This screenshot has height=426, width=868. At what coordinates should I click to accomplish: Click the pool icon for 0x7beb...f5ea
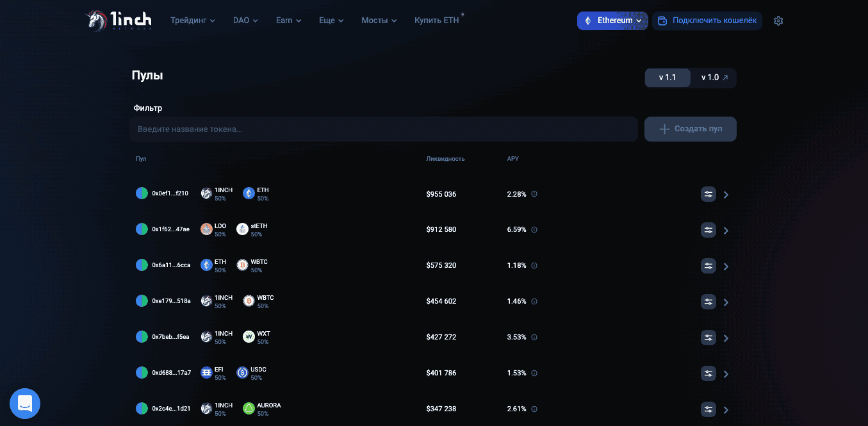coord(142,337)
